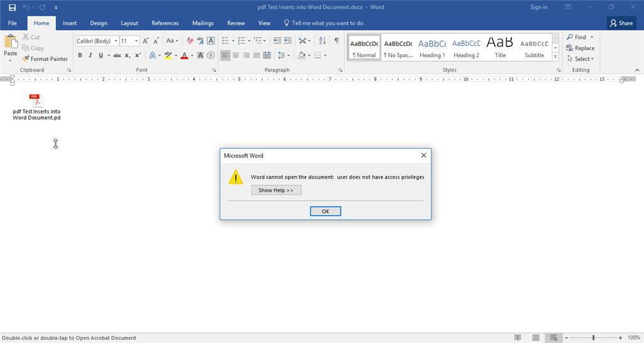Image resolution: width=644 pixels, height=343 pixels.
Task: Select the embedded PDF object icon
Action: pyautogui.click(x=36, y=107)
